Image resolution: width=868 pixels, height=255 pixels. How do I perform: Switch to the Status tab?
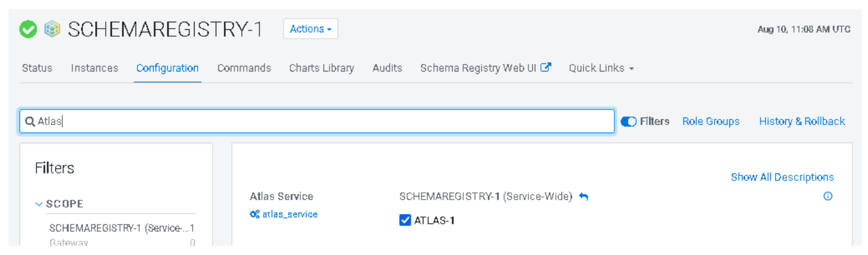pyautogui.click(x=37, y=68)
